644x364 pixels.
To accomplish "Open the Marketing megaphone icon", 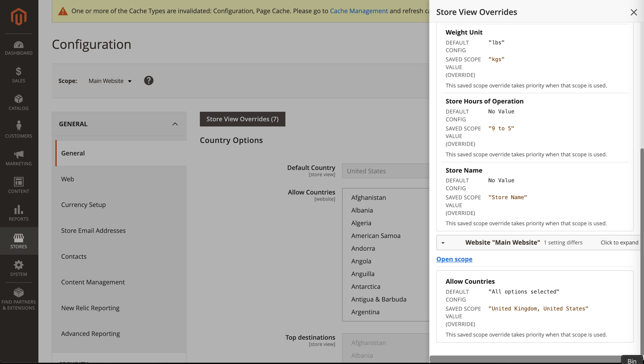I will 19,155.
